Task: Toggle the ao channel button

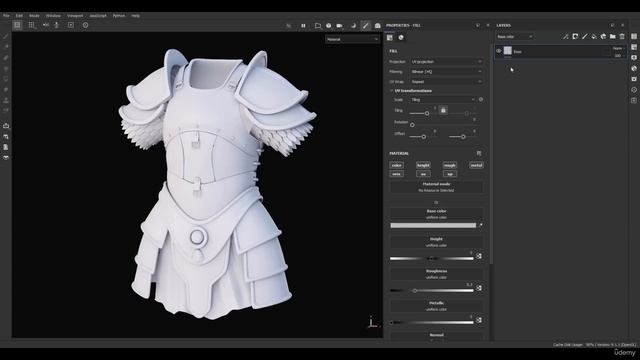Action: 423,174
